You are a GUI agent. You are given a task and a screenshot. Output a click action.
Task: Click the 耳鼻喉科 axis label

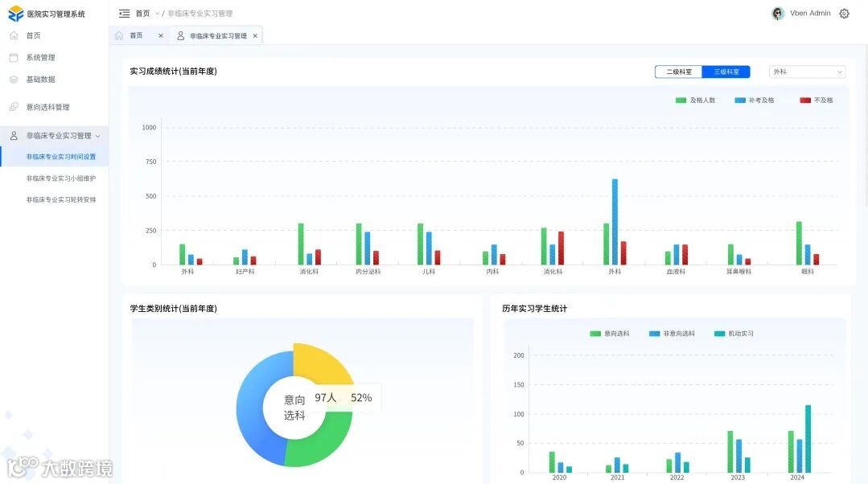click(x=738, y=272)
